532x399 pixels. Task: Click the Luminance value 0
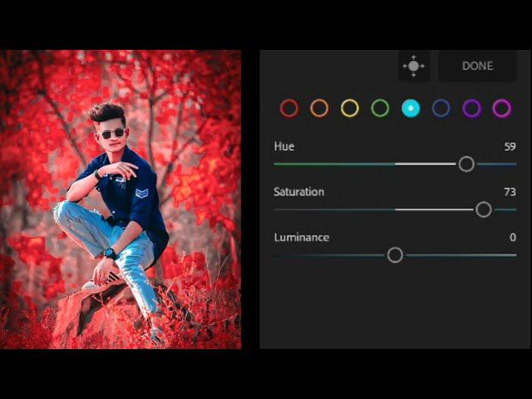(513, 237)
